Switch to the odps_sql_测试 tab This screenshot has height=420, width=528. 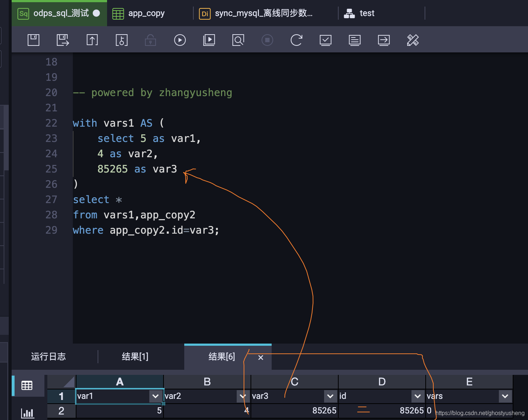(x=59, y=13)
